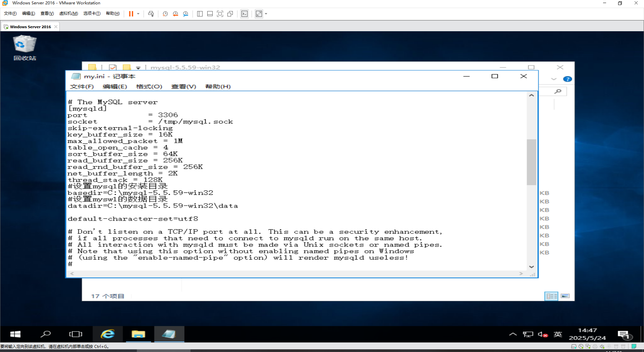Switch to Notepad on the taskbar
This screenshot has width=644, height=352.
(x=169, y=334)
